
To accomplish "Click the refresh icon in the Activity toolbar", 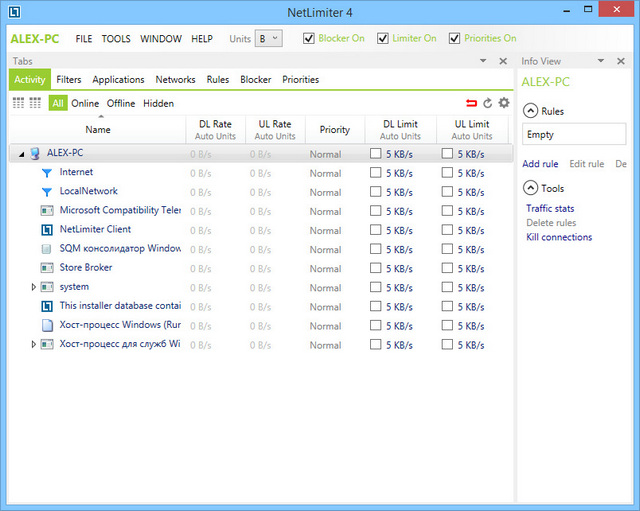I will click(487, 103).
